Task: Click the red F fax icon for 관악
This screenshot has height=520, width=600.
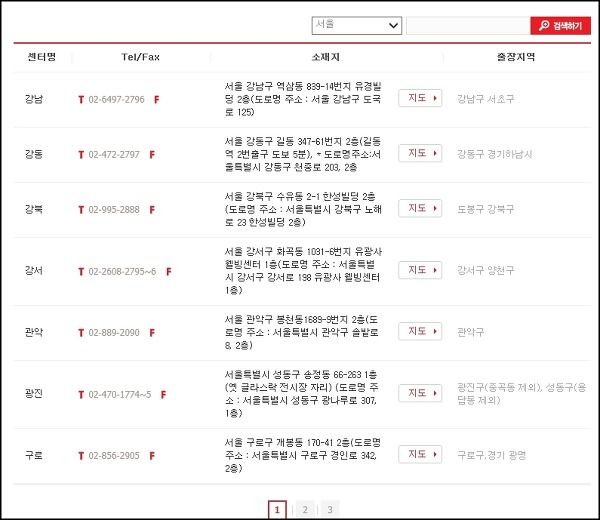Action: pos(152,333)
